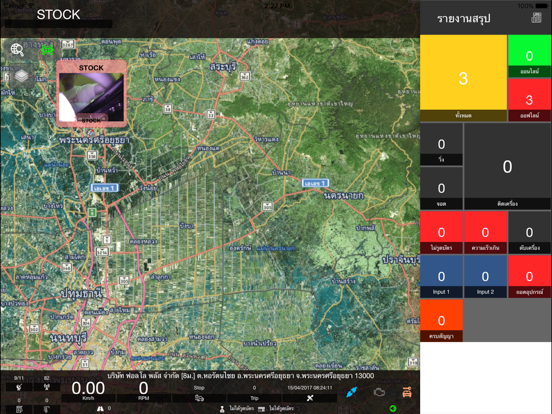The image size is (552, 414).
Task: Tap the road icon with 0 count
Action: coord(100,408)
